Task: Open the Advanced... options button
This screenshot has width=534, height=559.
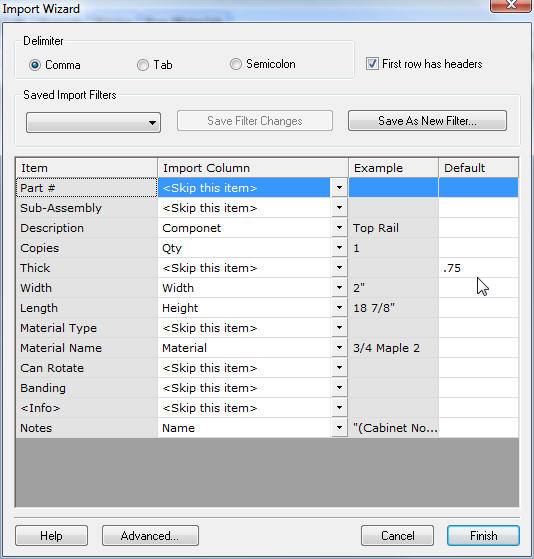Action: coord(150,535)
